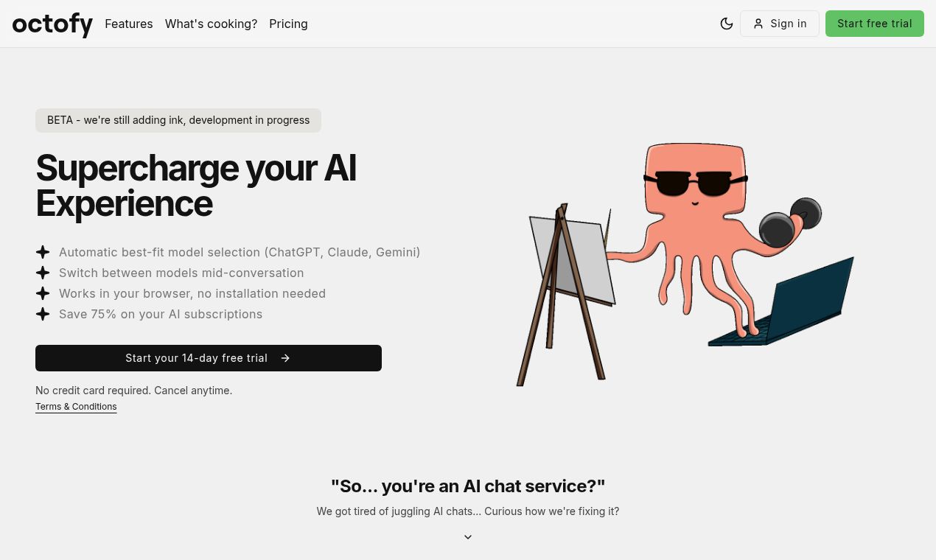Click the plus icon beside save 75% feature
Image resolution: width=936 pixels, height=560 pixels.
pyautogui.click(x=43, y=314)
